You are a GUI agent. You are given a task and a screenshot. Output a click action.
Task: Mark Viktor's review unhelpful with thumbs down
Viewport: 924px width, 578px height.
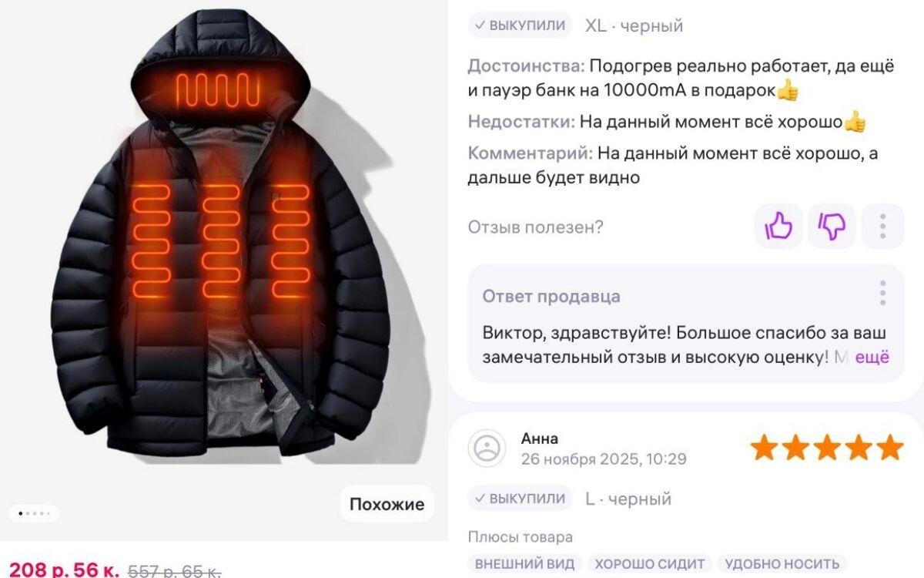[832, 227]
